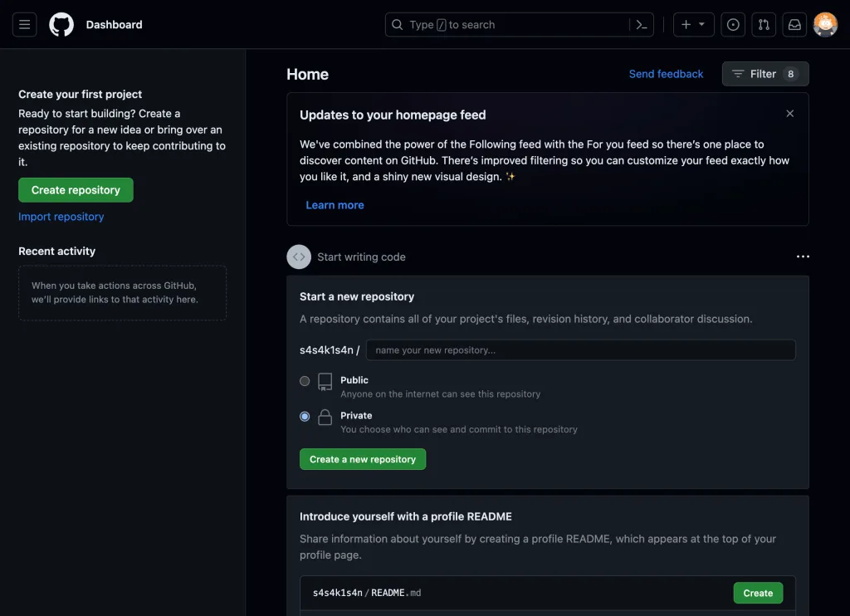Open the three-dot menu beside Start writing code
The height and width of the screenshot is (616, 850).
pos(803,257)
